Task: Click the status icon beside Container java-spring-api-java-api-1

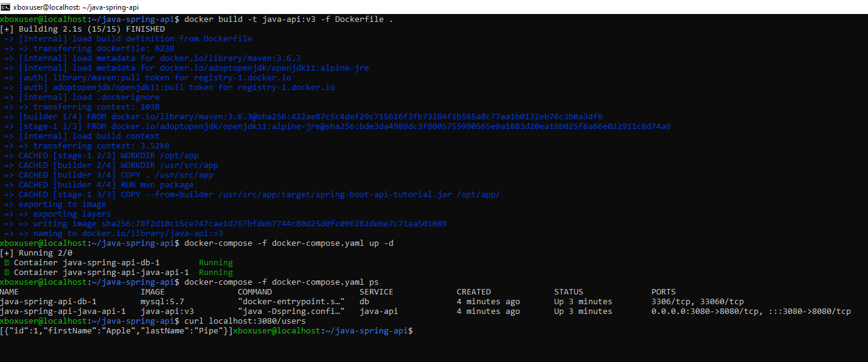Action: (7, 273)
